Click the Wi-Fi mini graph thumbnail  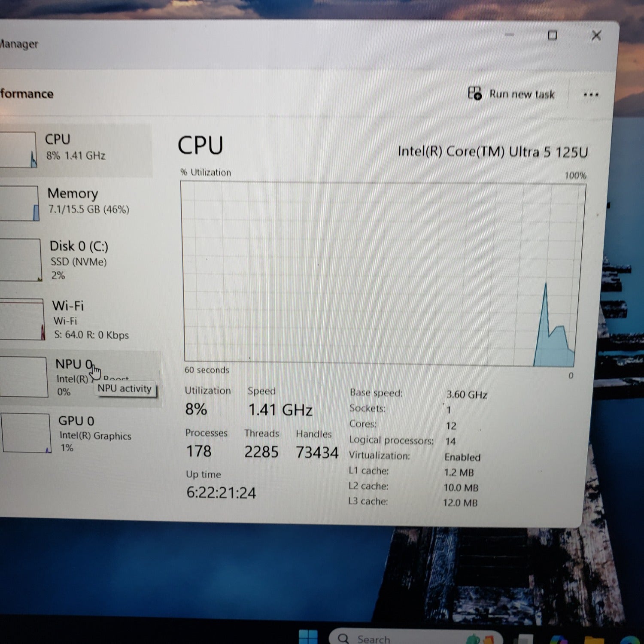pyautogui.click(x=22, y=319)
